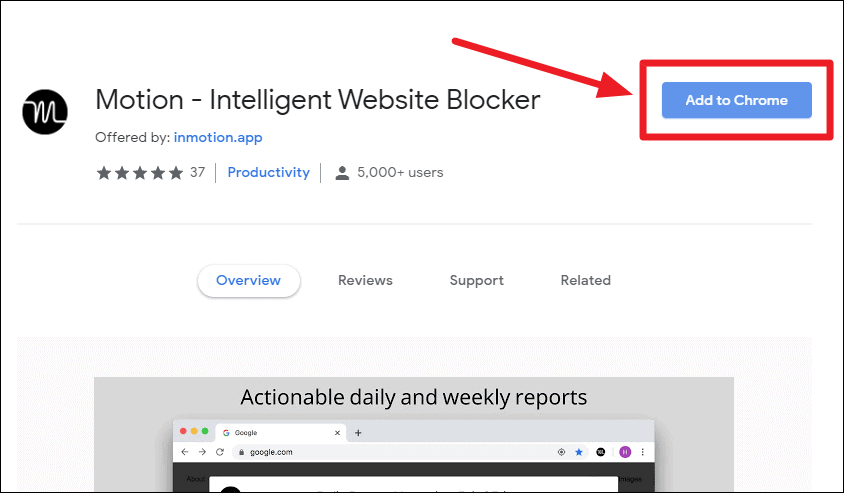Click the person icon beside the user count

(x=342, y=173)
